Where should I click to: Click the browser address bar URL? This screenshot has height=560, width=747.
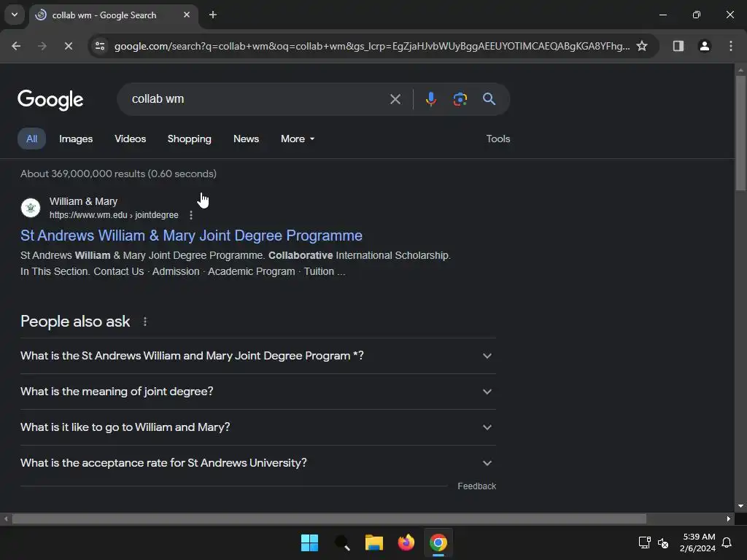coord(371,46)
